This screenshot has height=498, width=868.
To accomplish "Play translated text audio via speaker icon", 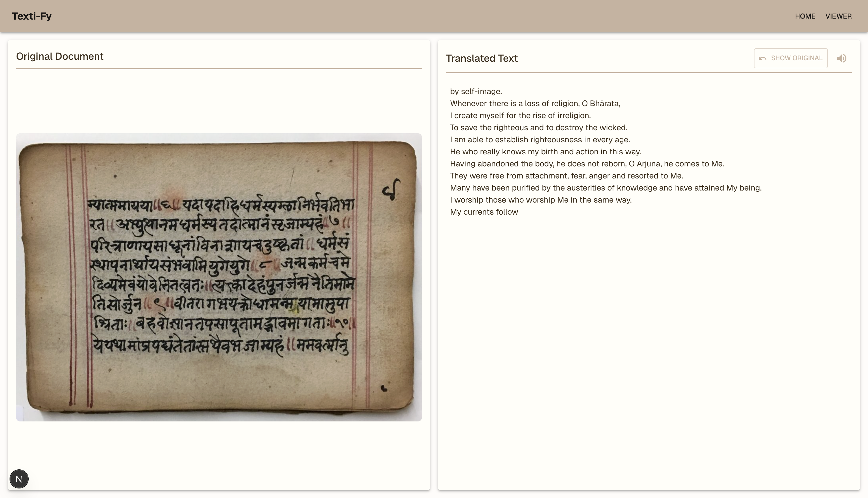I will pos(842,58).
